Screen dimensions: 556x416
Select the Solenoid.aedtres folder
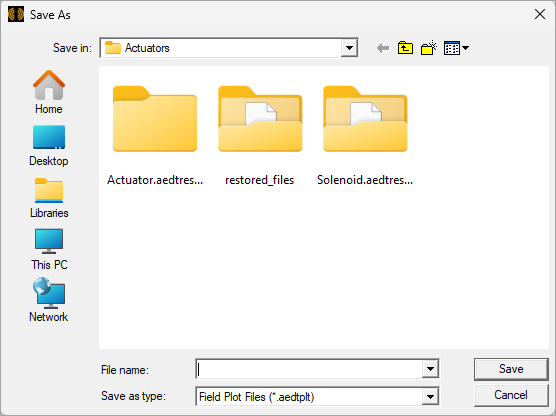(365, 136)
